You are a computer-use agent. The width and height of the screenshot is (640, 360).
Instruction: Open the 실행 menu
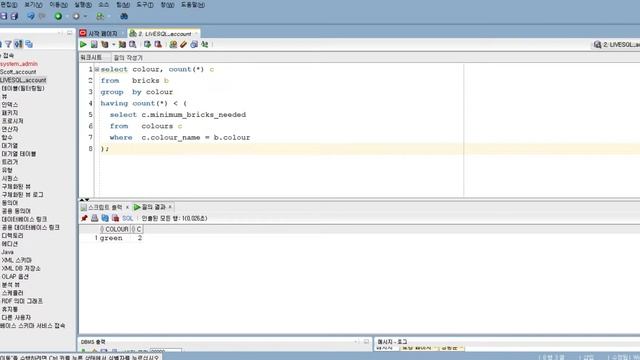tap(83, 5)
